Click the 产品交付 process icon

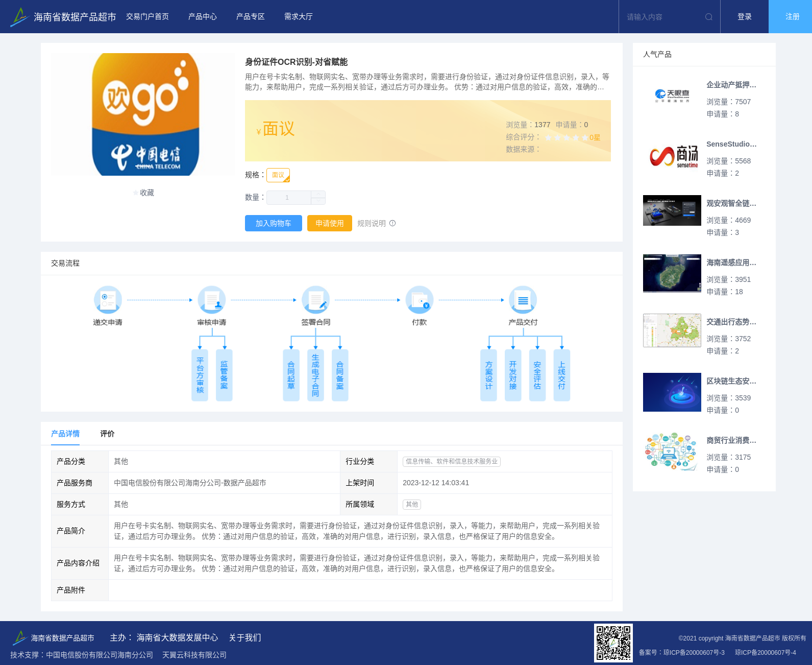click(x=523, y=300)
